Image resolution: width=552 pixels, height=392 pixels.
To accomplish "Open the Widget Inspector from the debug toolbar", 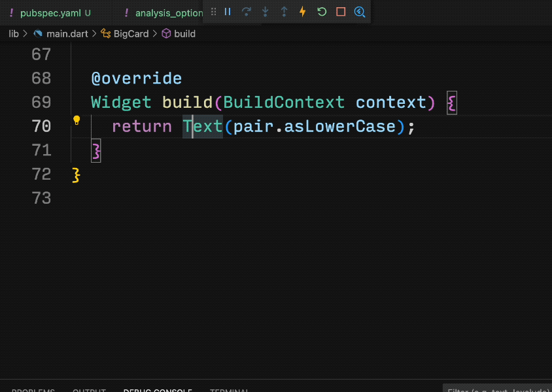I will tap(359, 12).
